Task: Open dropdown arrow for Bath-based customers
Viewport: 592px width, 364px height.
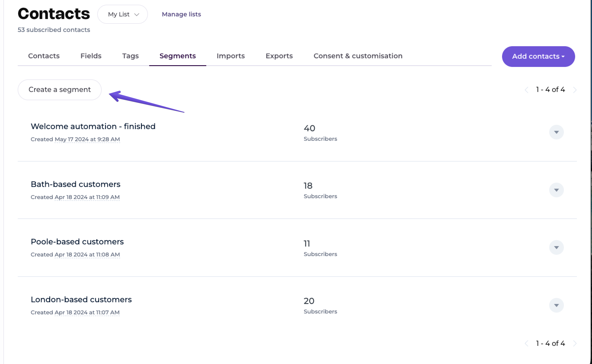Action: pyautogui.click(x=556, y=190)
